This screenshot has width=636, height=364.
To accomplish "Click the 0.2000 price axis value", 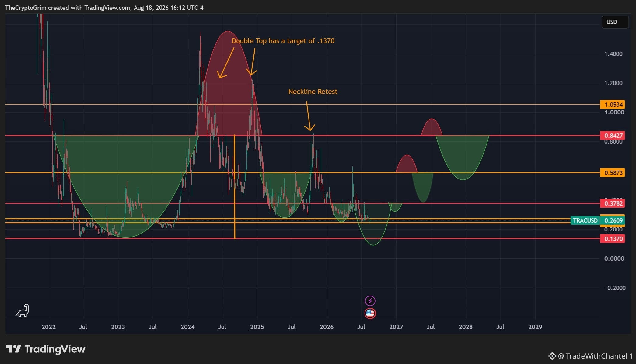I will 613,229.
